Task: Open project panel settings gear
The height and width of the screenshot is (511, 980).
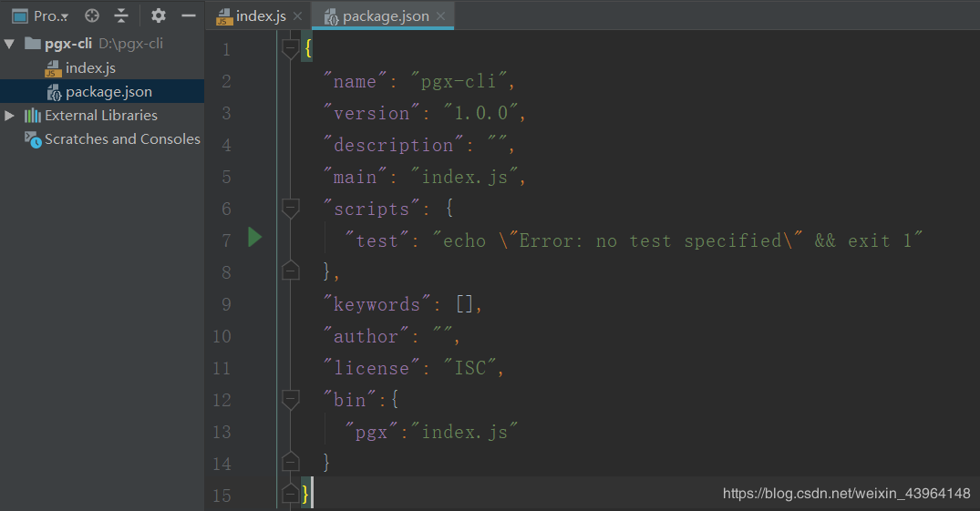Action: coord(158,15)
